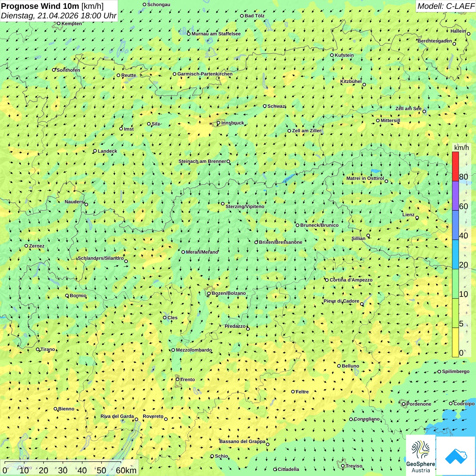Click the 'Kitzbühel' label
Screen dimensions: 476x476
point(351,81)
